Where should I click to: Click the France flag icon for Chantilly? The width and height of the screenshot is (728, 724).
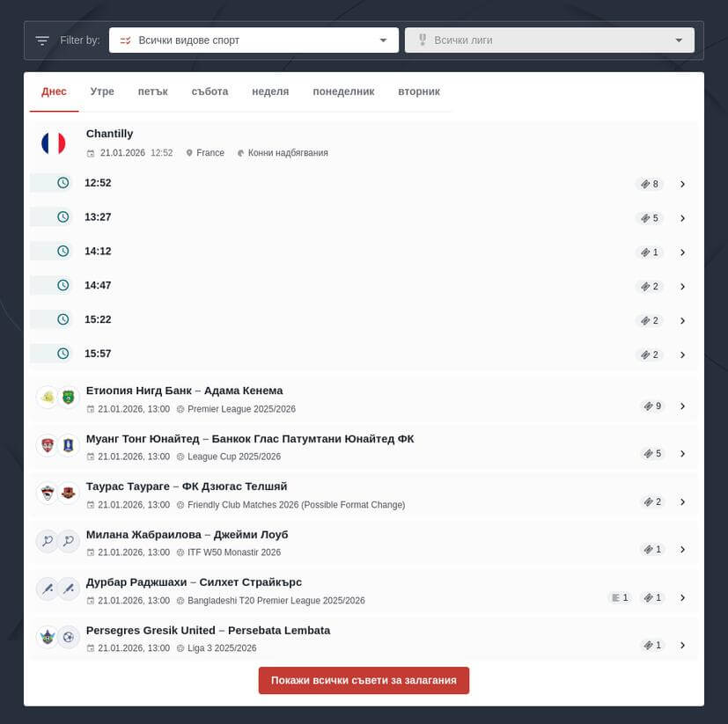point(54,143)
